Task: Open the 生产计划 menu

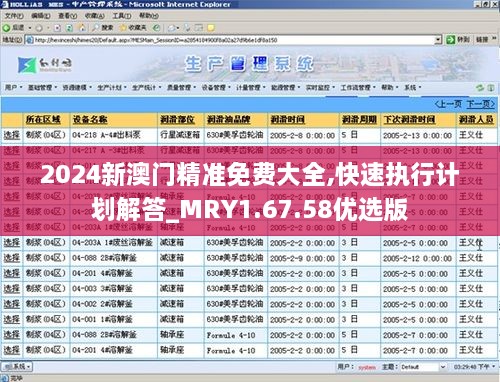Action: (x=112, y=88)
